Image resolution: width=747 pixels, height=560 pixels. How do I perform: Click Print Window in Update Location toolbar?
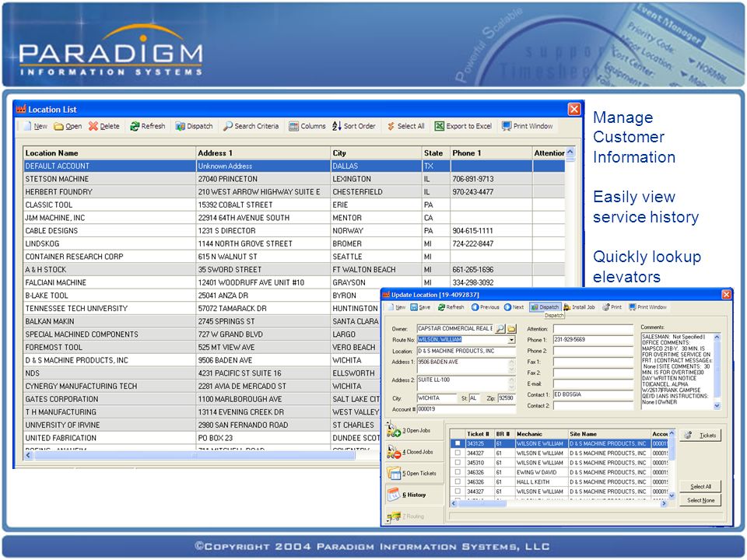647,307
